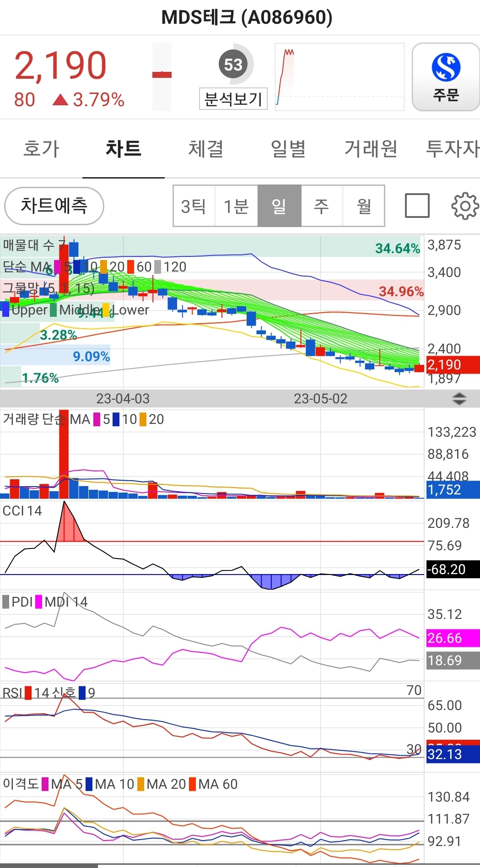Tap the 단순 MA 60 red swatch
This screenshot has height=868, width=480.
[131, 266]
